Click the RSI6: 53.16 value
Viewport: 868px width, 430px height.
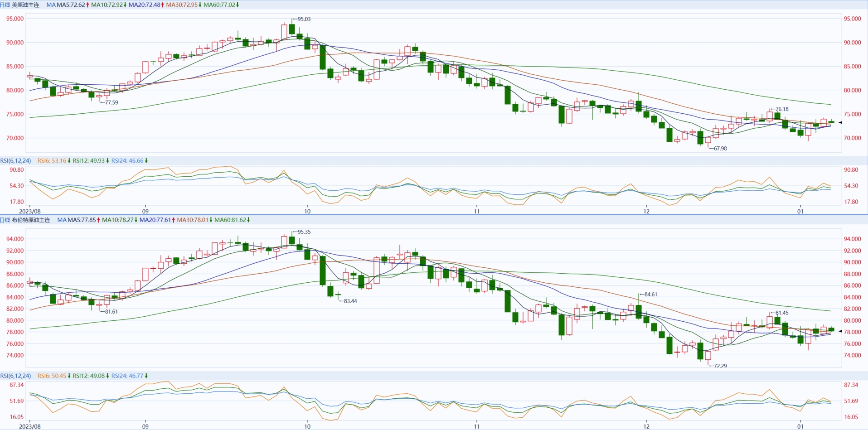click(x=52, y=161)
